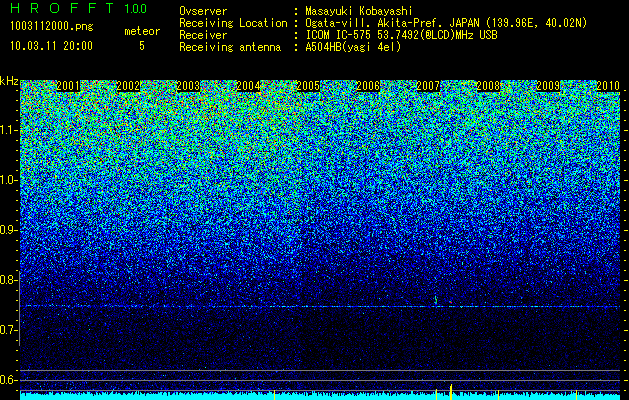The width and height of the screenshot is (629, 400).
Task: Click the 2003 time marker
Action: click(188, 86)
